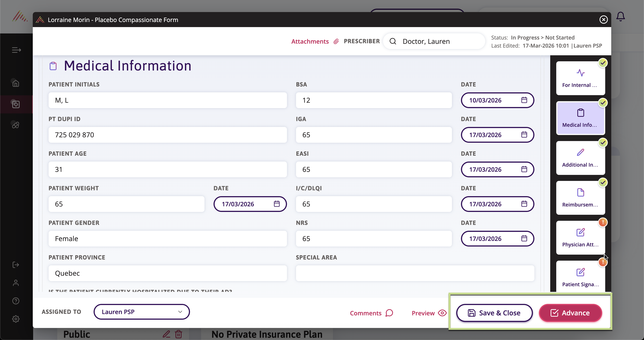Click into the Special Area field
This screenshot has width=644, height=340.
click(415, 273)
